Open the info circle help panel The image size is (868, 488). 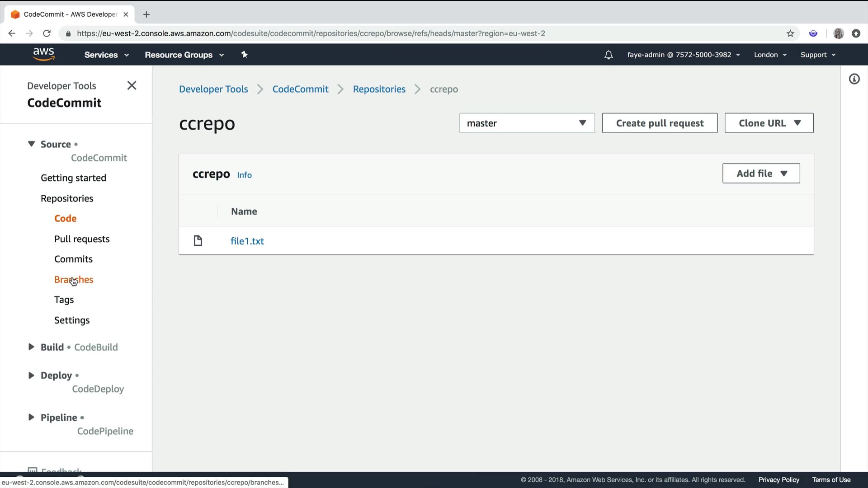click(x=854, y=79)
